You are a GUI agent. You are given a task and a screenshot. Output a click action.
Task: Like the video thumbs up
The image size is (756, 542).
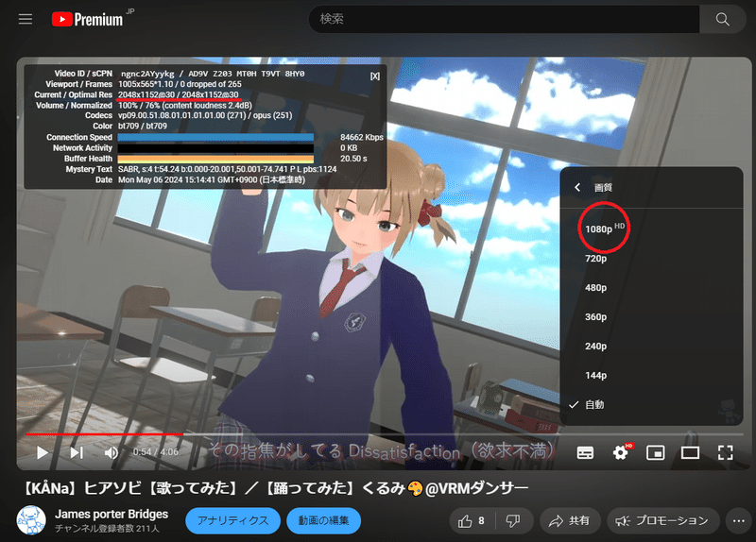click(x=472, y=521)
